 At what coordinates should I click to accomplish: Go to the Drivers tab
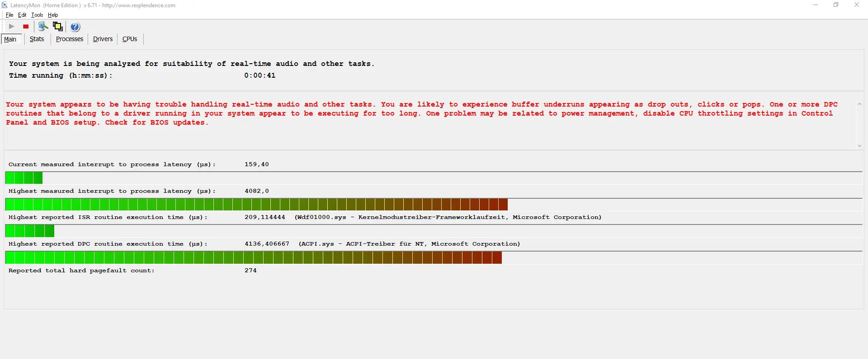tap(103, 39)
